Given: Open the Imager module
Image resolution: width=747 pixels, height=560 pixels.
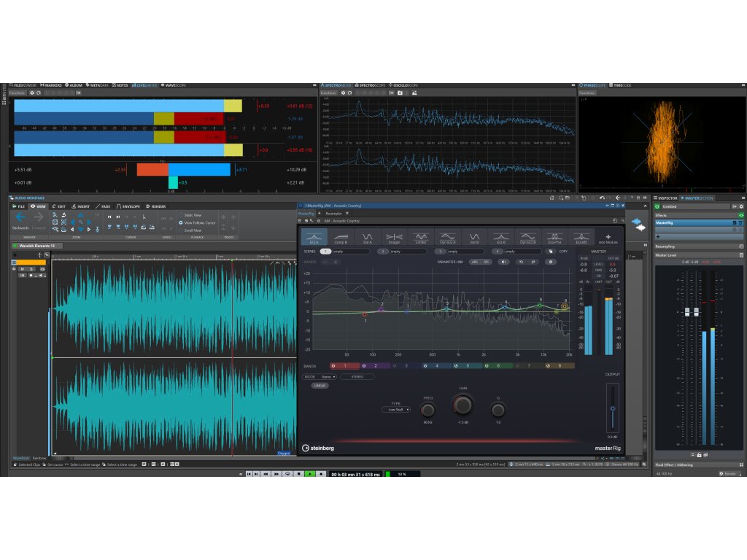Looking at the screenshot, I should (x=394, y=238).
